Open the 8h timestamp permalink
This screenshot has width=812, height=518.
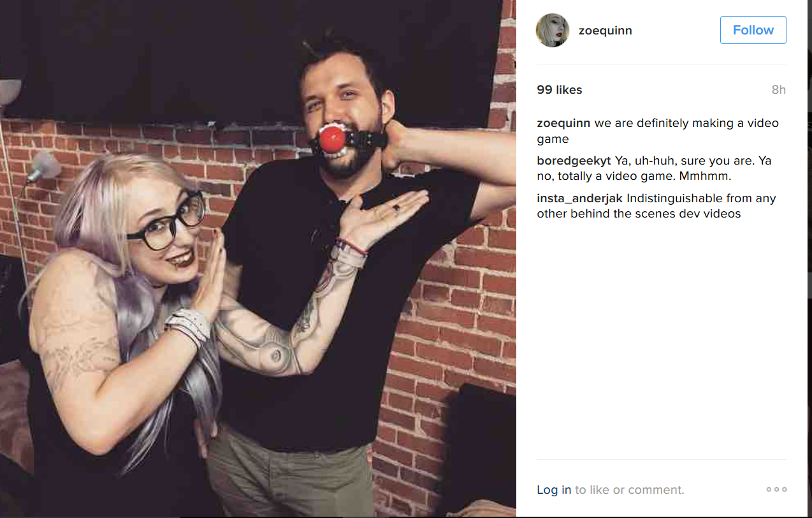click(x=778, y=90)
